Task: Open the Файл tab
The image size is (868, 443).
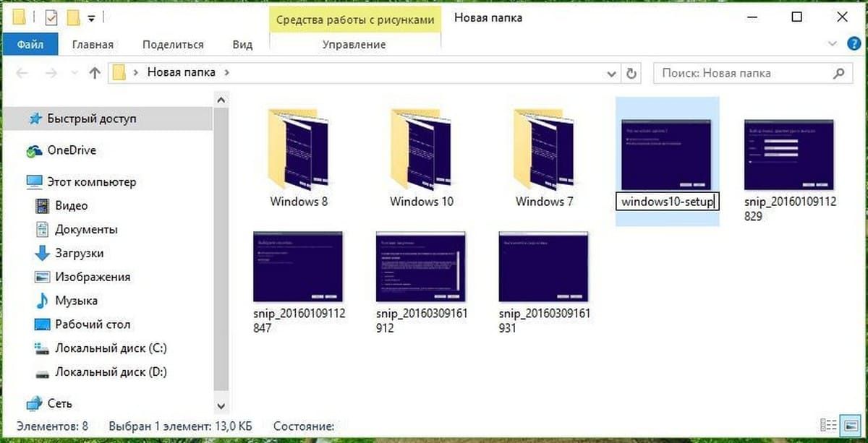Action: click(x=30, y=44)
